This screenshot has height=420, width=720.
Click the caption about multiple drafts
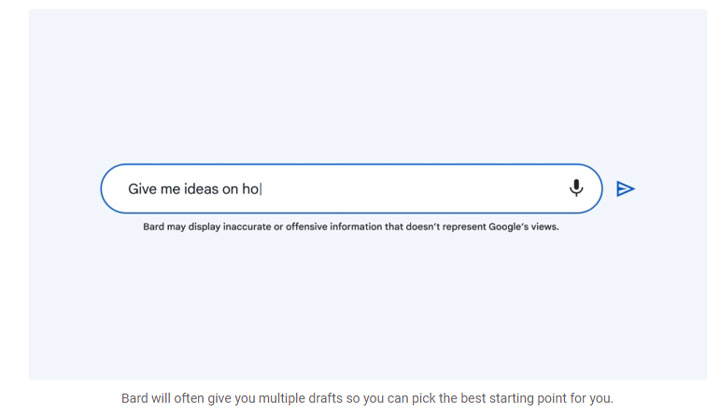point(367,398)
